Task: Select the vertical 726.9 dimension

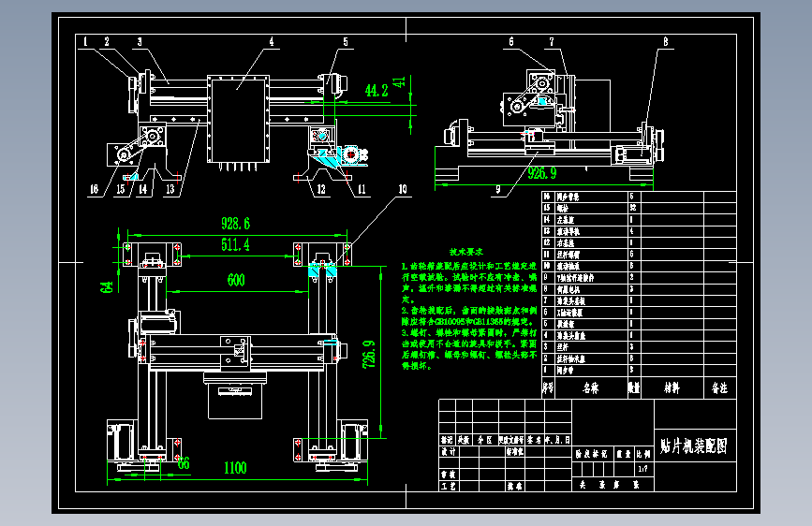Action: click(369, 355)
